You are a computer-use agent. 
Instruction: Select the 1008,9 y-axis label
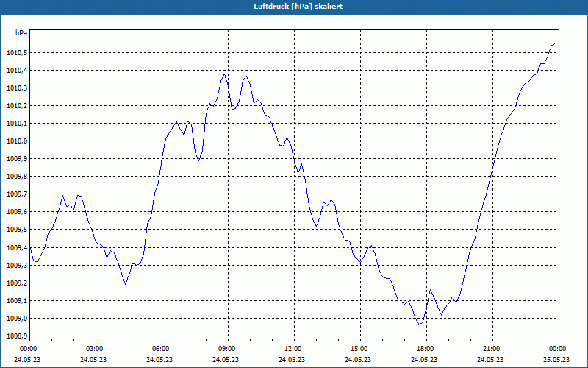pyautogui.click(x=17, y=336)
